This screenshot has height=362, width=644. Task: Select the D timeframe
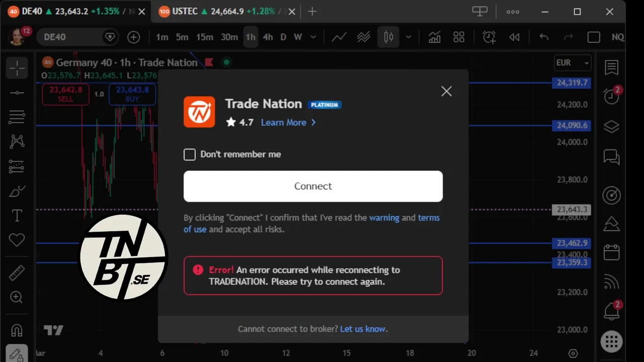coord(283,37)
